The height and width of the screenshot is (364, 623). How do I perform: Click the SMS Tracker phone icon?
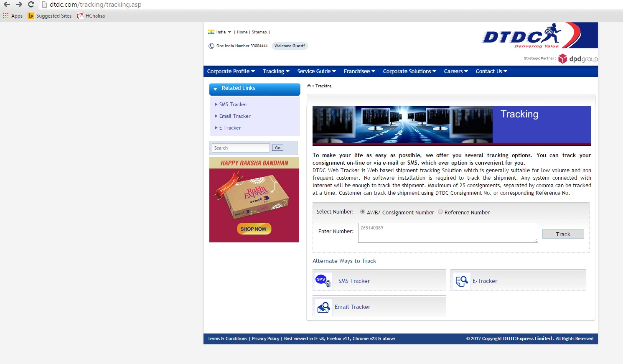323,281
